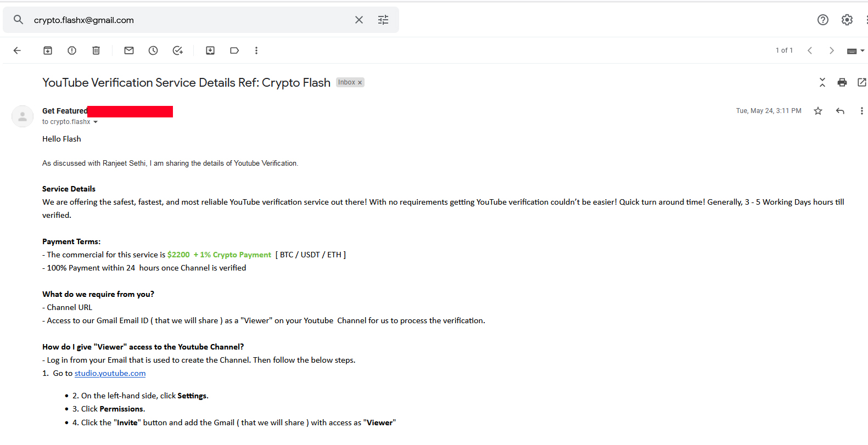Open input tools keyboard selector
The height and width of the screenshot is (445, 868).
click(855, 50)
